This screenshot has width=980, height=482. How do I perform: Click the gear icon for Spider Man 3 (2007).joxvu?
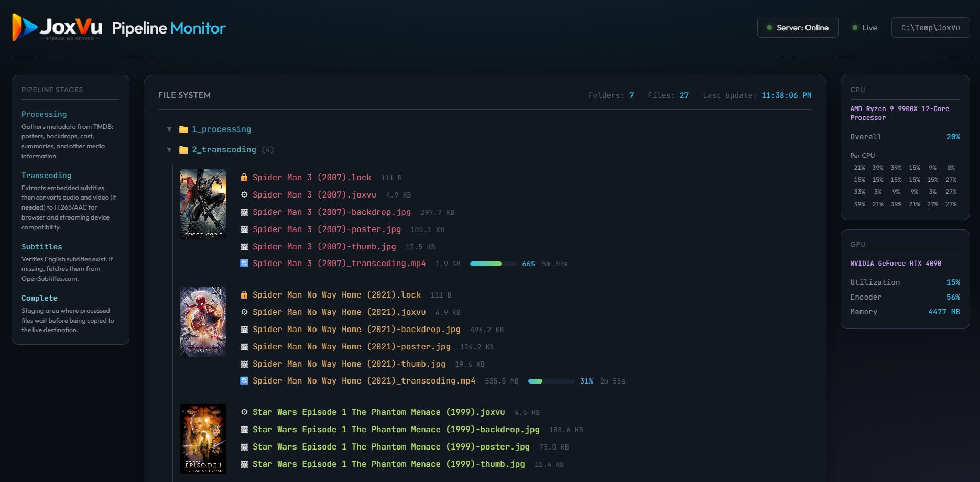coord(243,194)
